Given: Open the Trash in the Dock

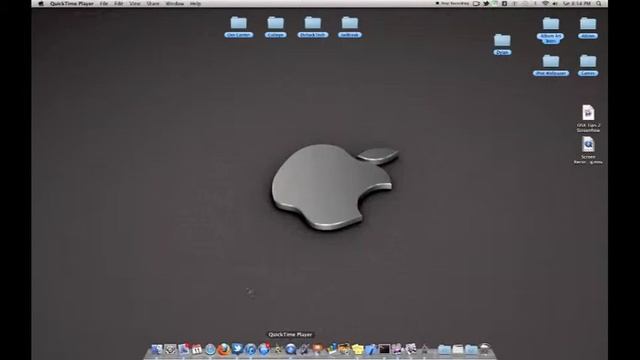Looking at the screenshot, I should pos(485,349).
